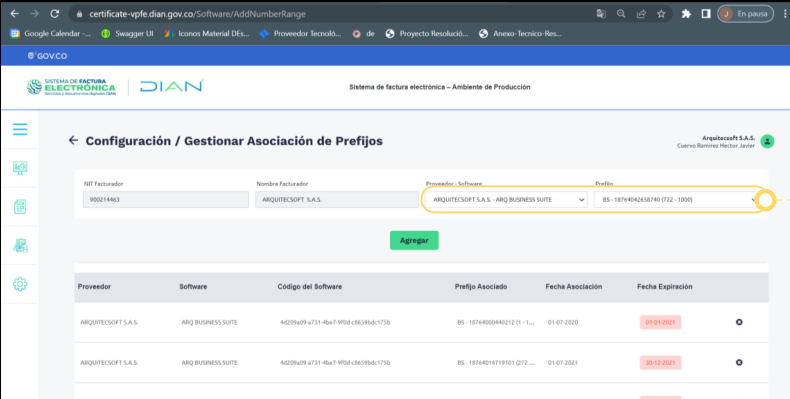Delete the association expiring 01-01-2021
The height and width of the screenshot is (399, 790).
click(x=739, y=322)
